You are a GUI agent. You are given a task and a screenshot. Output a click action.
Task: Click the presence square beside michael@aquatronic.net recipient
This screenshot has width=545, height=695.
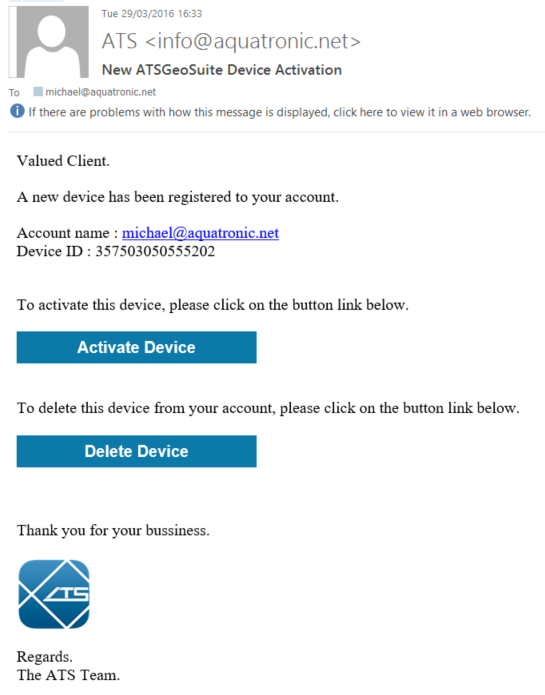pyautogui.click(x=38, y=92)
